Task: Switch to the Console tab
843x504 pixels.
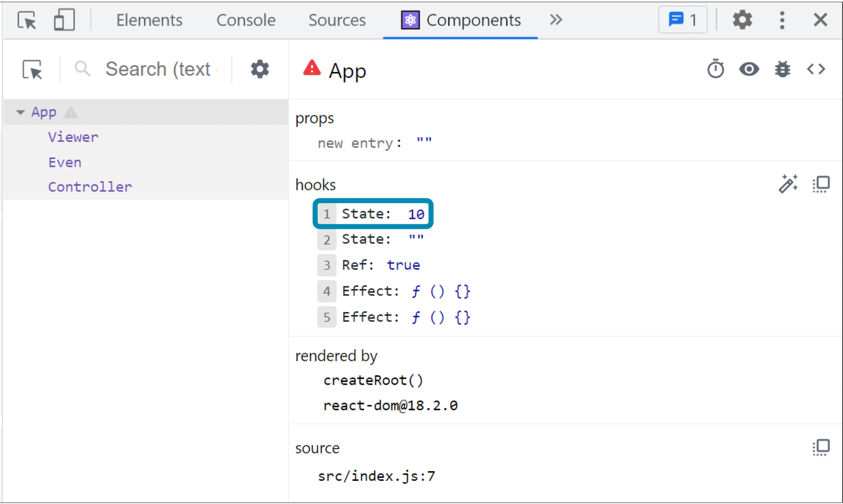Action: click(x=246, y=20)
